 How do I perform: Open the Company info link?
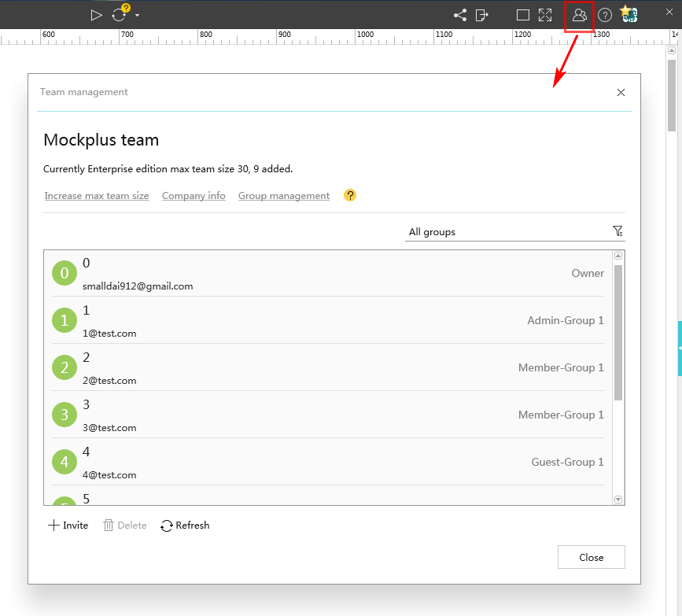click(194, 196)
